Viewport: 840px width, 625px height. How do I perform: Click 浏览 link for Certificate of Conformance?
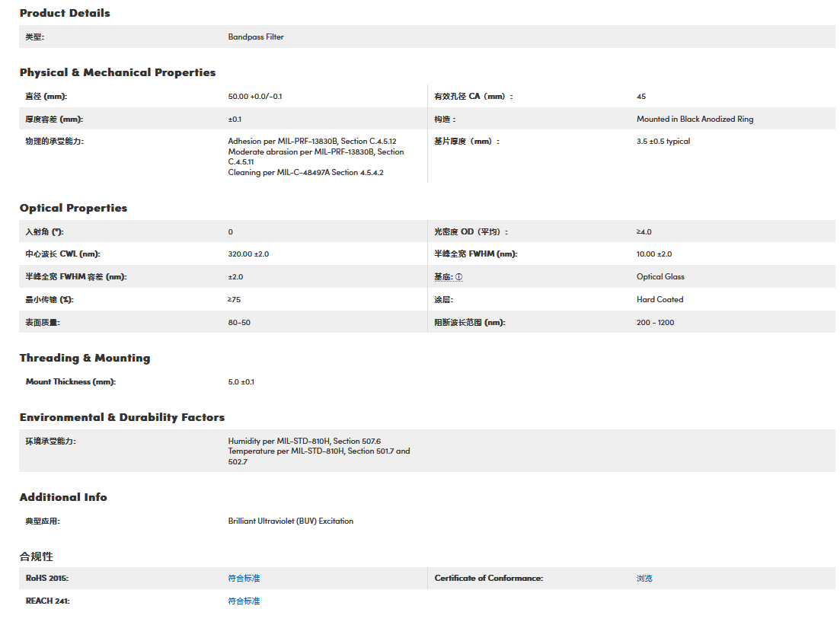[x=644, y=579]
